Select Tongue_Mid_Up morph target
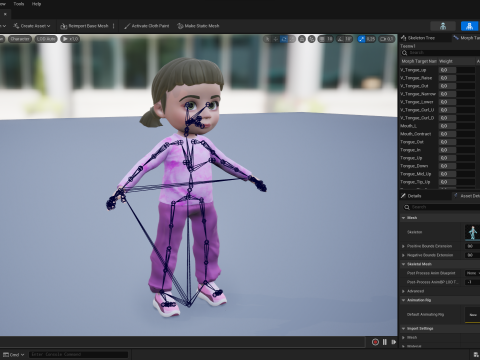The width and height of the screenshot is (480, 360). click(x=416, y=174)
